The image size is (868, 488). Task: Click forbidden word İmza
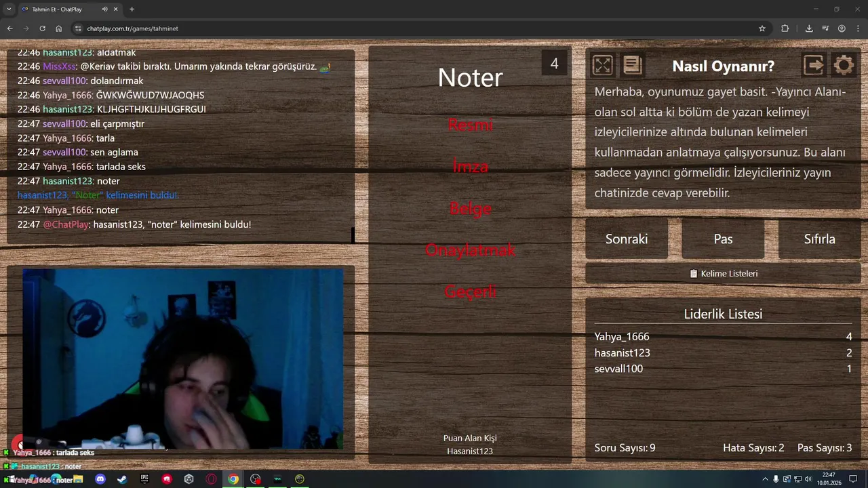(x=470, y=166)
